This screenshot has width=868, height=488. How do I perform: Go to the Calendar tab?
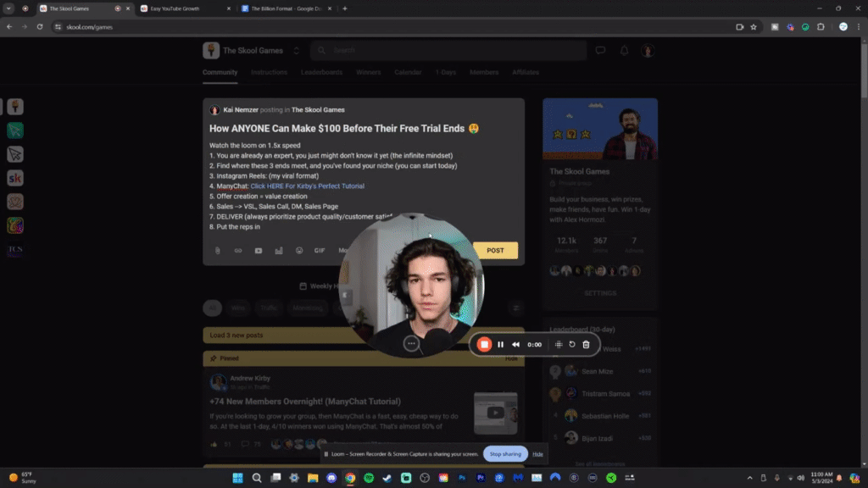[x=408, y=73]
